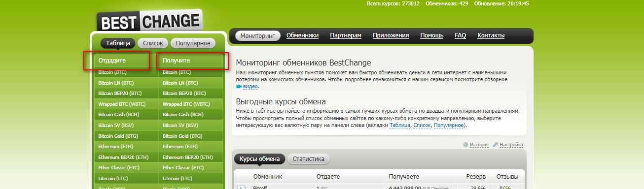644x189 pixels.
Task: Click the video camera icon before видео
Action: click(239, 86)
